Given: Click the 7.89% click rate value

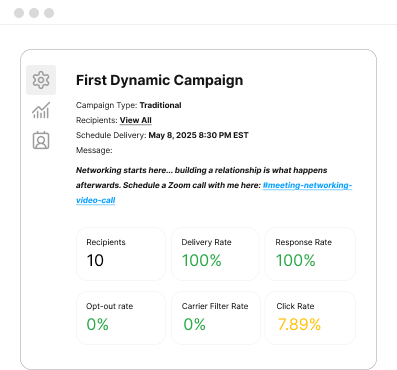Looking at the screenshot, I should [299, 324].
